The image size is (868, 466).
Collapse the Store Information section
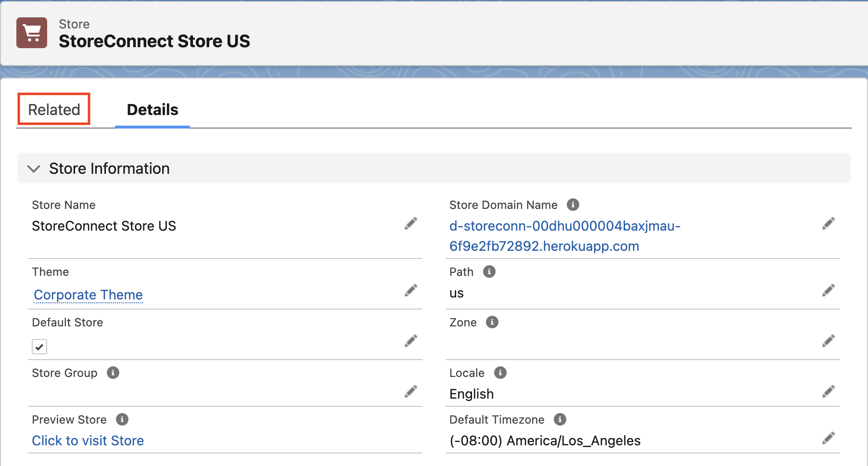[x=34, y=168]
